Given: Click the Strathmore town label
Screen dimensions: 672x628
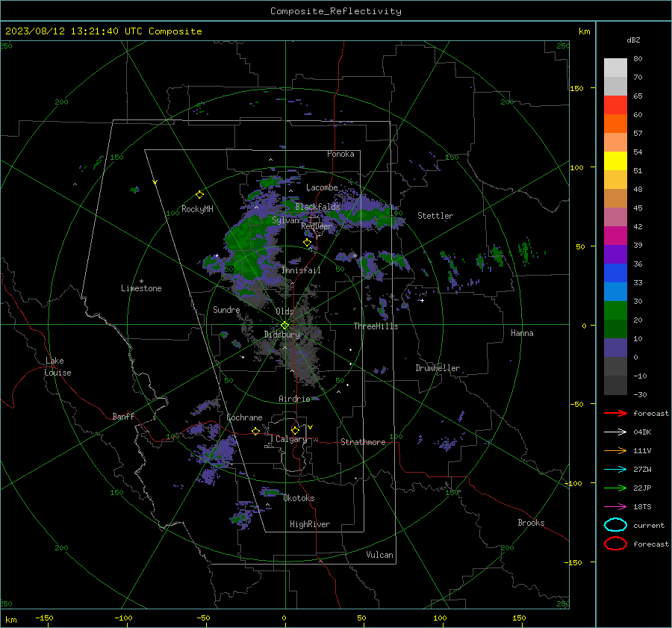Looking at the screenshot, I should pos(363,442).
